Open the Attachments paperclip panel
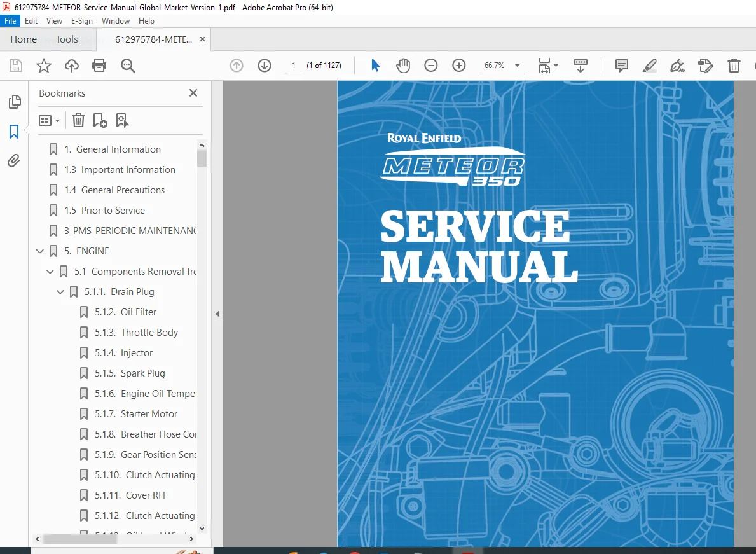The height and width of the screenshot is (554, 756). tap(14, 160)
